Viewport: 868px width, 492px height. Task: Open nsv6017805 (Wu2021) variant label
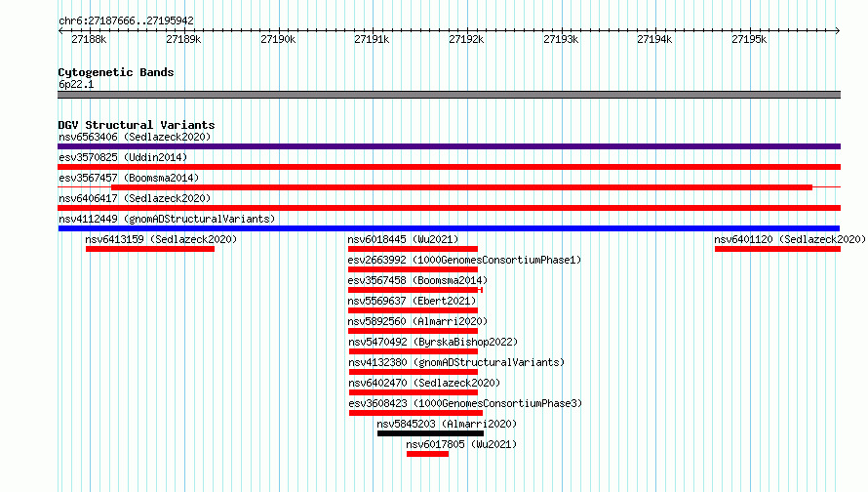click(461, 444)
